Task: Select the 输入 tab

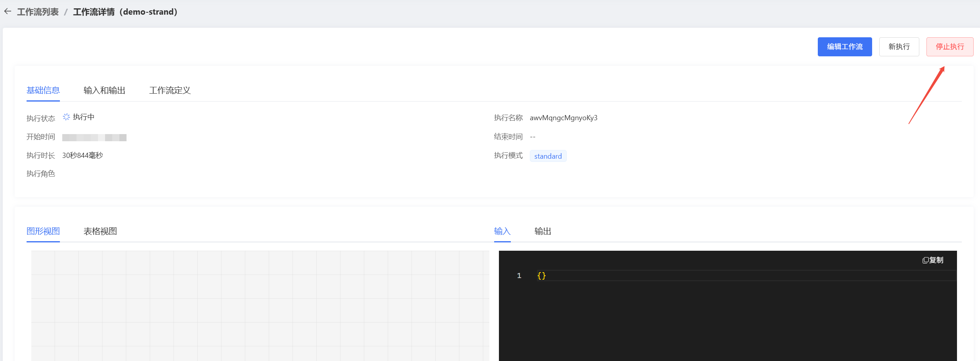Action: [x=502, y=231]
